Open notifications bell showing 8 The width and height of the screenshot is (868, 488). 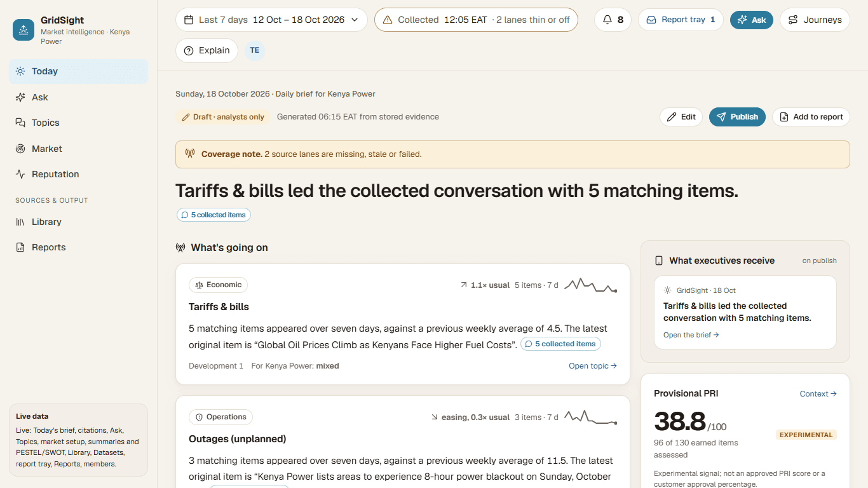[613, 20]
